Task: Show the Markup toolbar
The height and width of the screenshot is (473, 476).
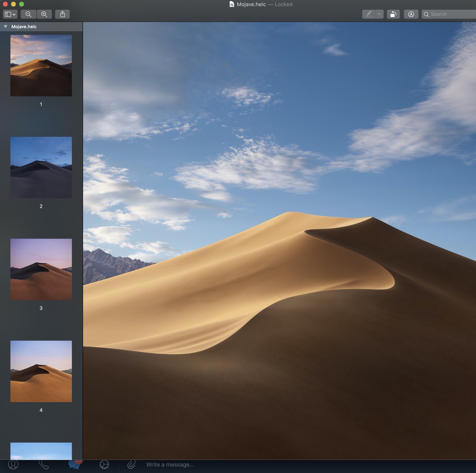Action: [411, 14]
